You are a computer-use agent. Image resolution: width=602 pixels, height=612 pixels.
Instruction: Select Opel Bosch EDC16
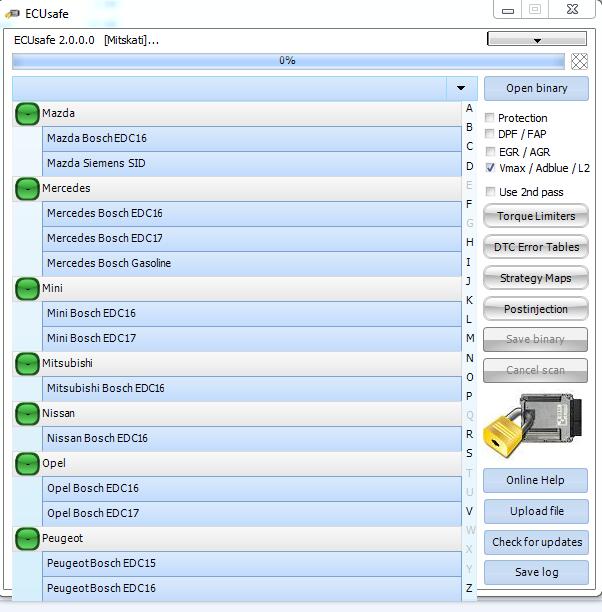point(252,488)
